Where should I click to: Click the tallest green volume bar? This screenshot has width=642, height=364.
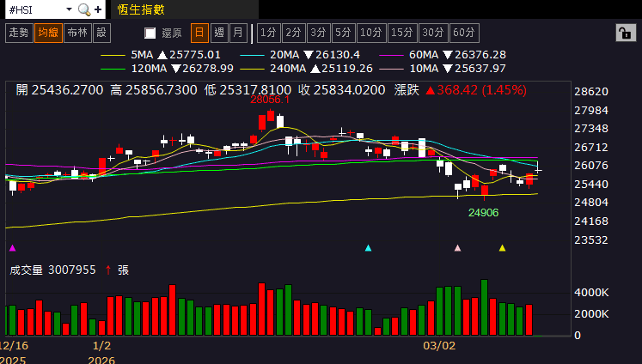point(484,307)
